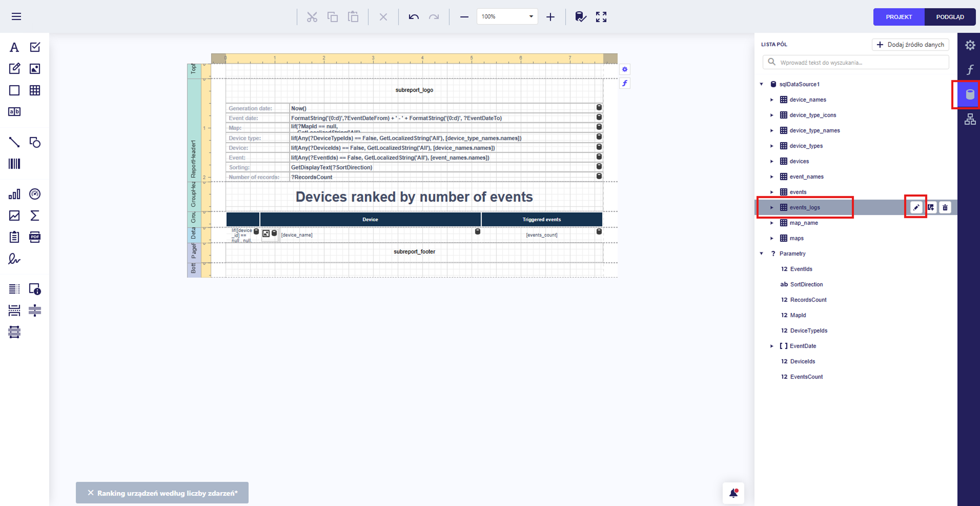
Task: Toggle the full screen mode icon
Action: click(601, 17)
